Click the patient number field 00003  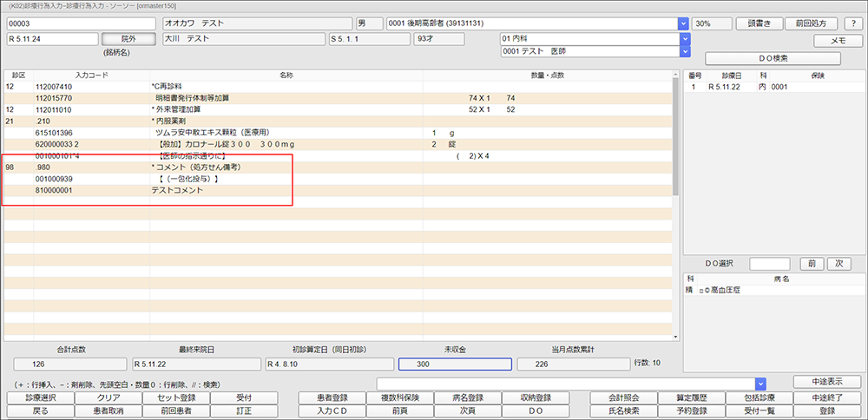[81, 23]
